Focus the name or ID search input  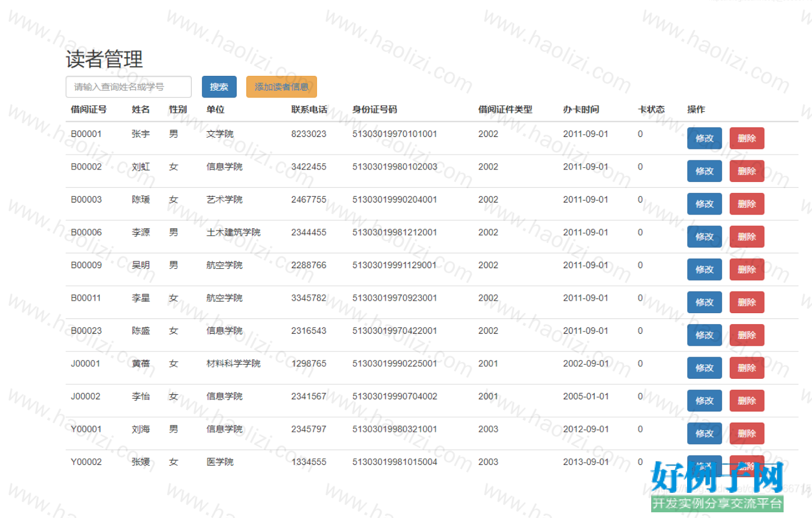tap(128, 87)
